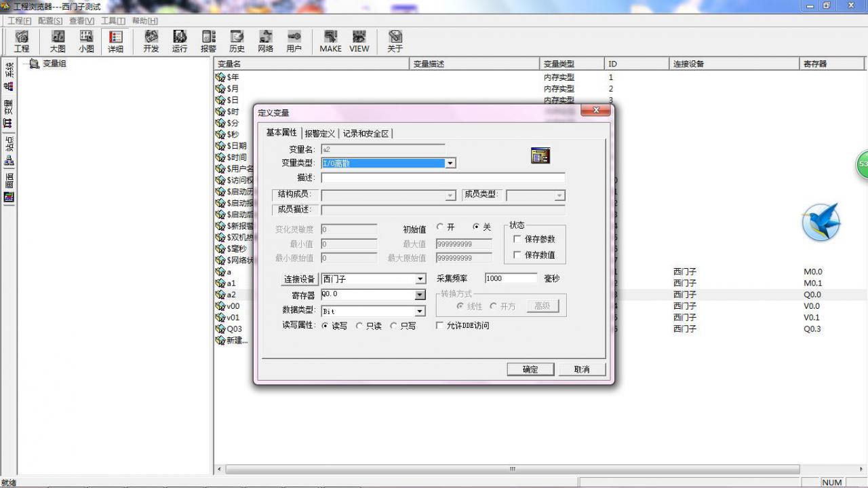Screen dimensions: 868x488
Task: Open the 工程[F] menu
Action: click(20, 21)
